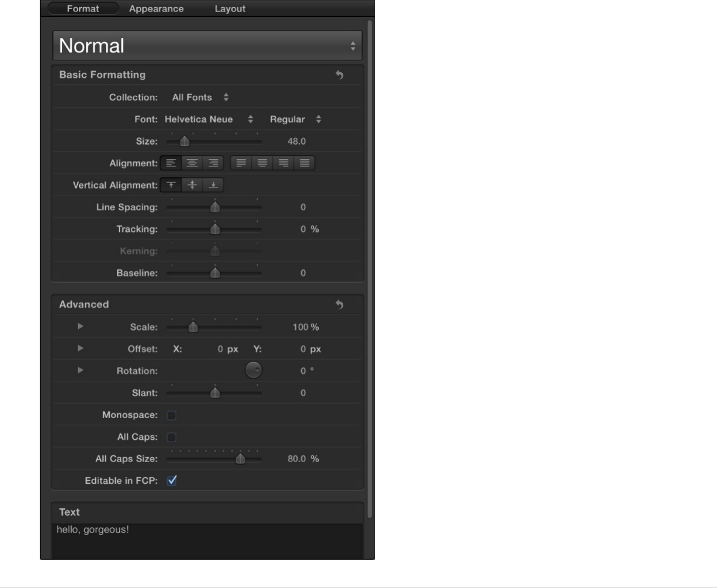717x588 pixels.
Task: Click the All Caps Size 80.0 value
Action: tap(296, 458)
